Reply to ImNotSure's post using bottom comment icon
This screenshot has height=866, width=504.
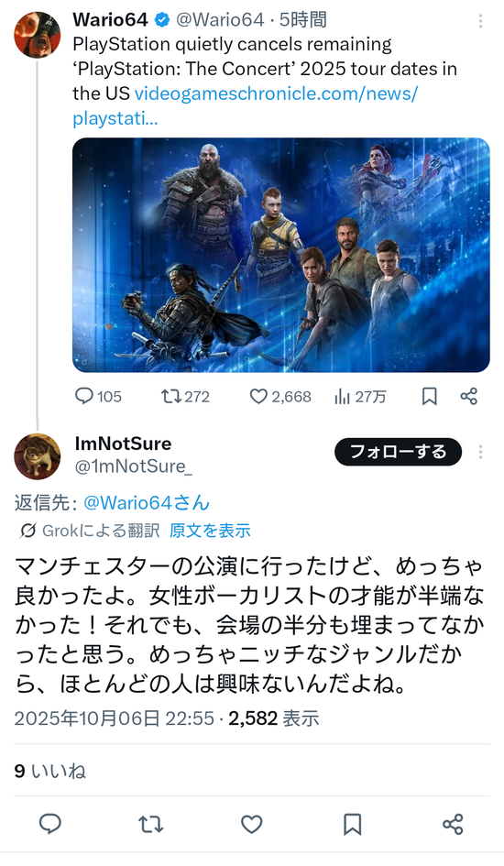(x=50, y=824)
